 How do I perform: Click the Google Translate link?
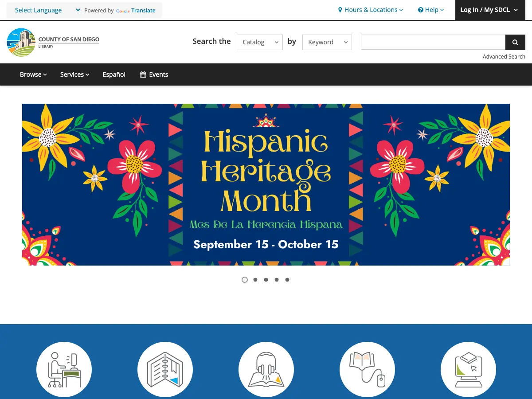click(136, 10)
